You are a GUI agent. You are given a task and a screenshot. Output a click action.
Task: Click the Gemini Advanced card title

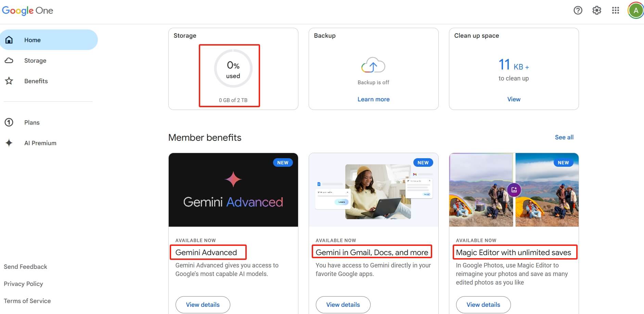(x=206, y=252)
